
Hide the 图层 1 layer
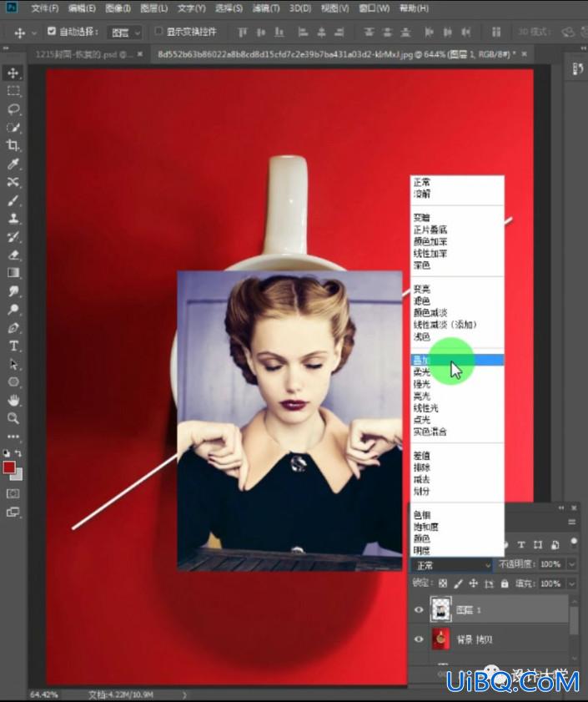419,610
